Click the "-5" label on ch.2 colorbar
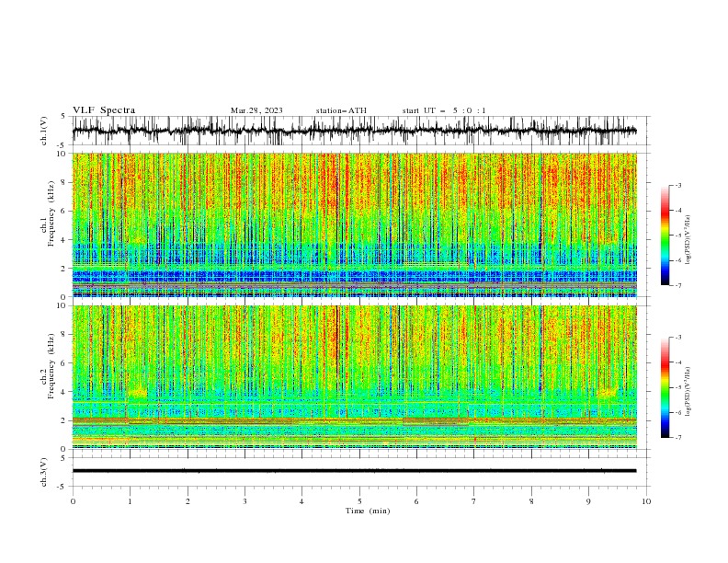Image resolution: width=728 pixels, height=563 pixels. (678, 387)
